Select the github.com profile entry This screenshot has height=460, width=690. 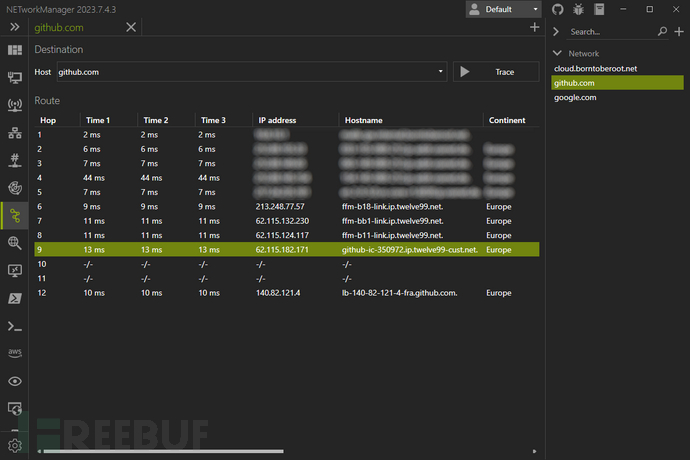[617, 83]
